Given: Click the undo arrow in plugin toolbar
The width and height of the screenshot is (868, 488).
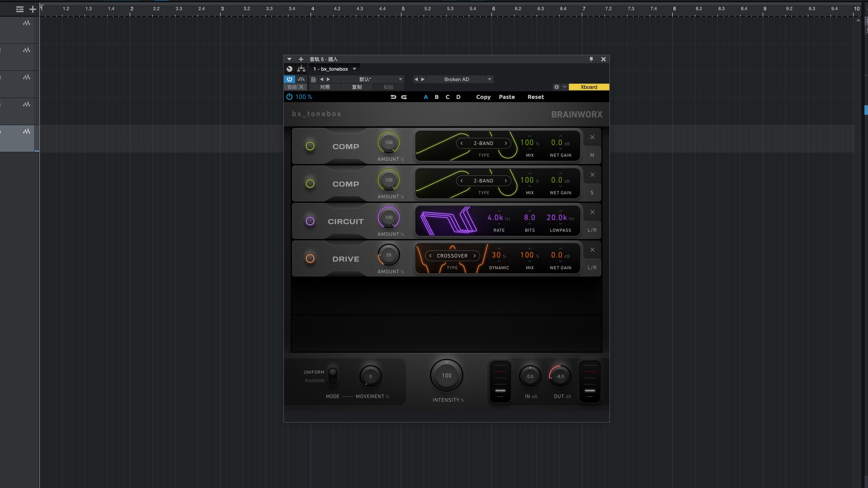Looking at the screenshot, I should click(393, 97).
